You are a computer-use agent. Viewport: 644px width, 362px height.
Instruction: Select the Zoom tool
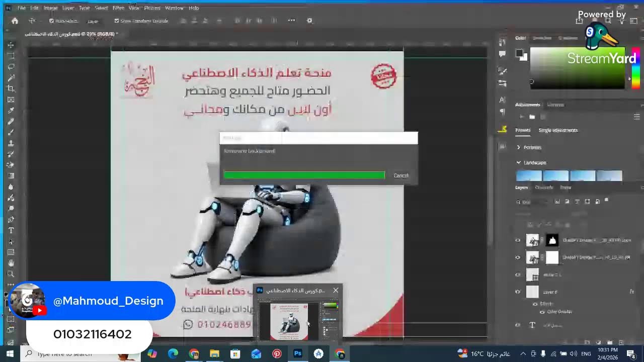[x=11, y=274]
